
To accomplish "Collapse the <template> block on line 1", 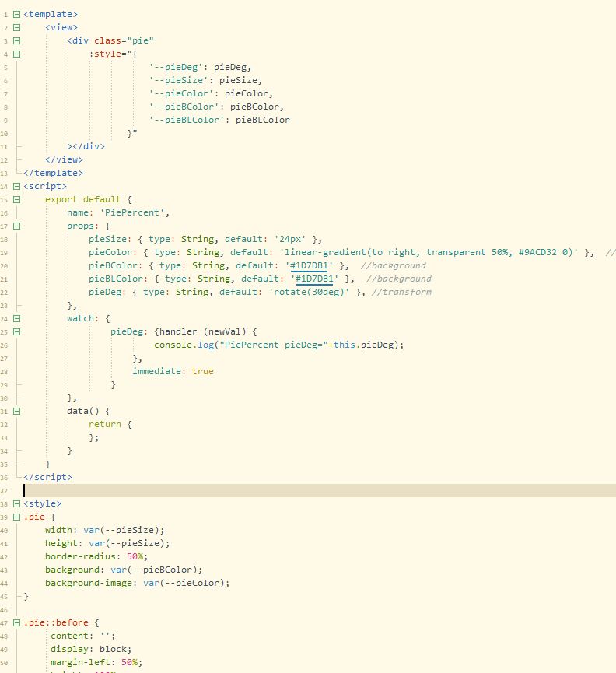I will point(17,14).
